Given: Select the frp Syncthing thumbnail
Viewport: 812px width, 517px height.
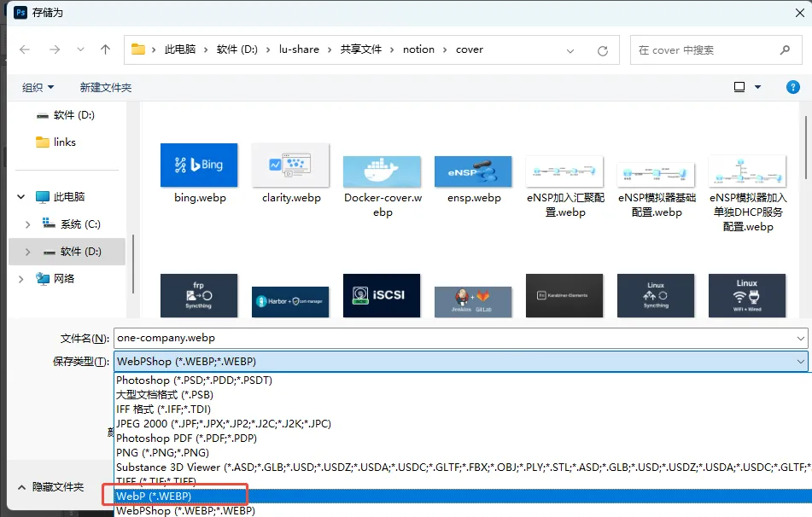Looking at the screenshot, I should [x=199, y=295].
